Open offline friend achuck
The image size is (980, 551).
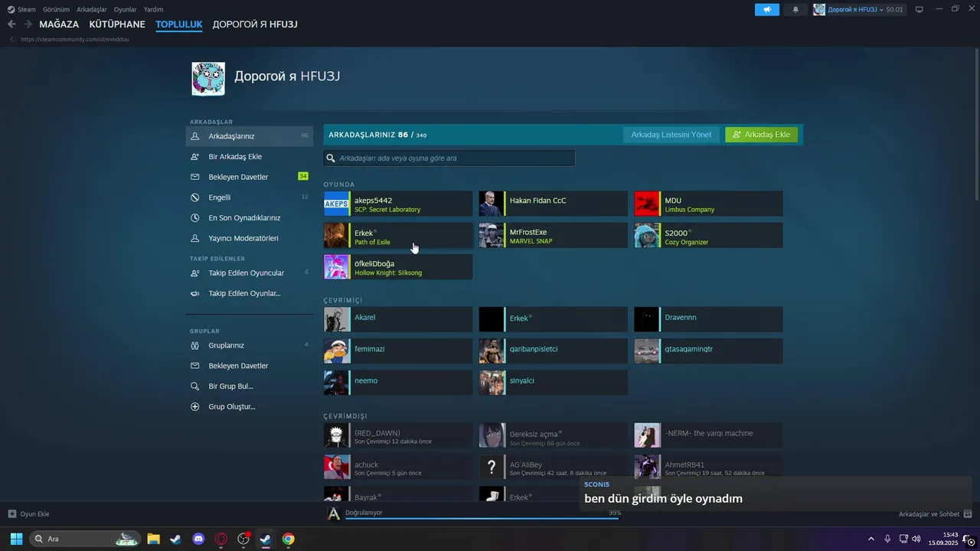pyautogui.click(x=398, y=467)
